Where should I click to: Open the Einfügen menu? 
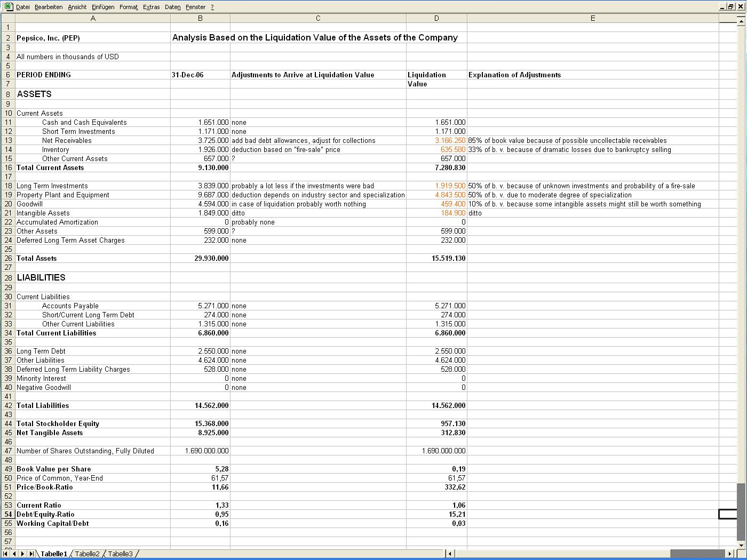[x=103, y=7]
